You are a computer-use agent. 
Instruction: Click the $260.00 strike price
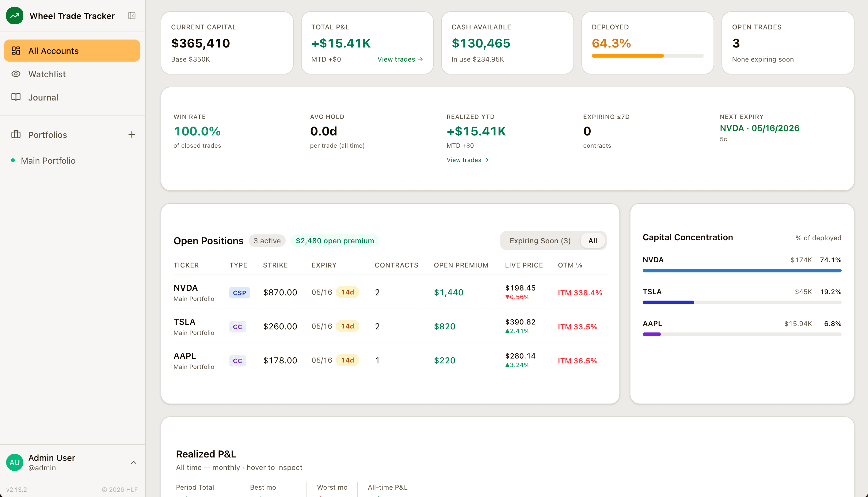280,326
